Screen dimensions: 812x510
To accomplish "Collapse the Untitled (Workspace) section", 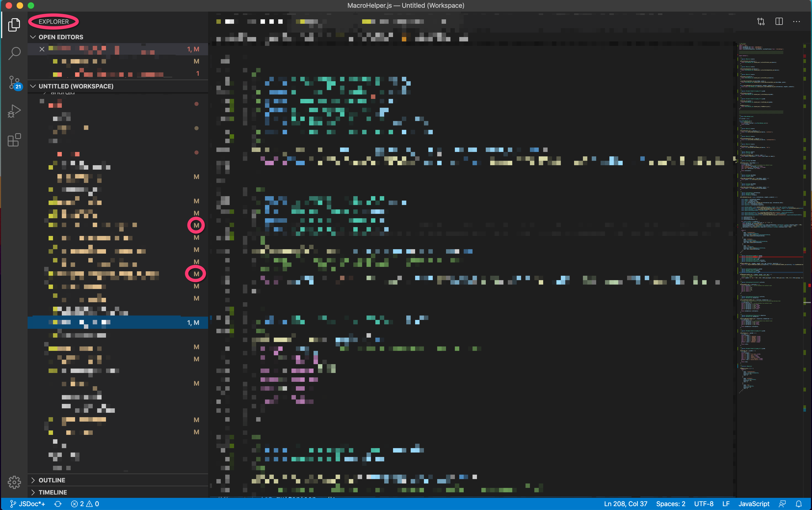I will pyautogui.click(x=118, y=86).
